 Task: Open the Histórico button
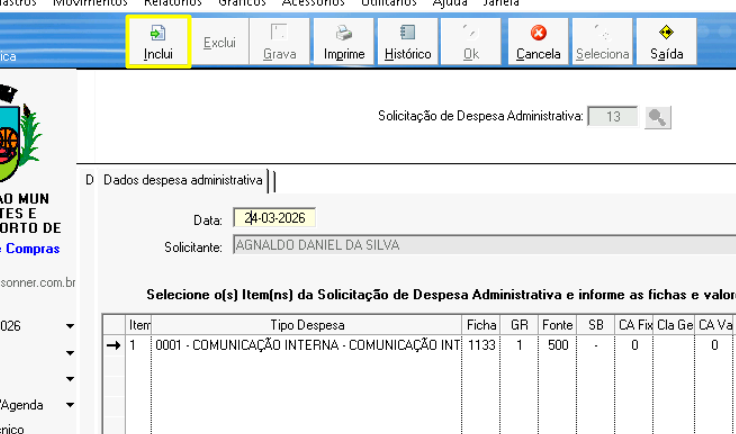[x=407, y=43]
